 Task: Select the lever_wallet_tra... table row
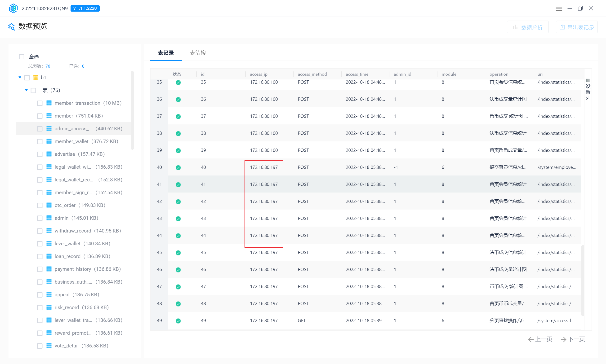(x=73, y=320)
